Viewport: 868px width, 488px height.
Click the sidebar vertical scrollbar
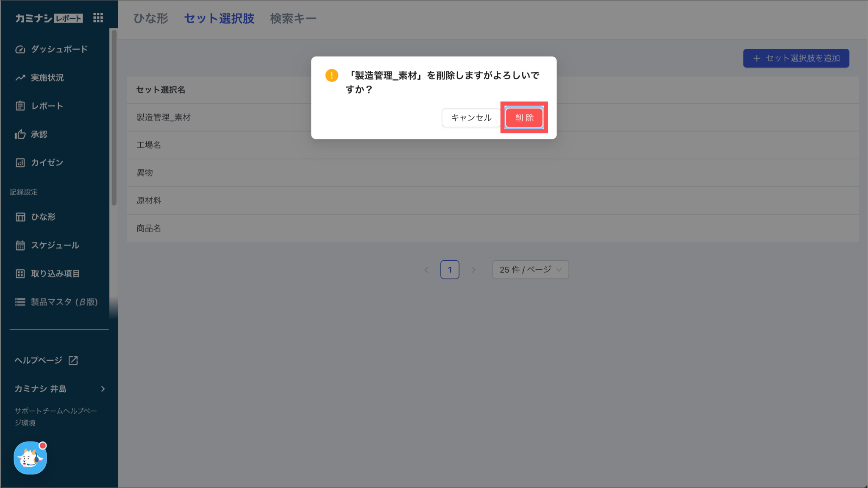click(114, 119)
